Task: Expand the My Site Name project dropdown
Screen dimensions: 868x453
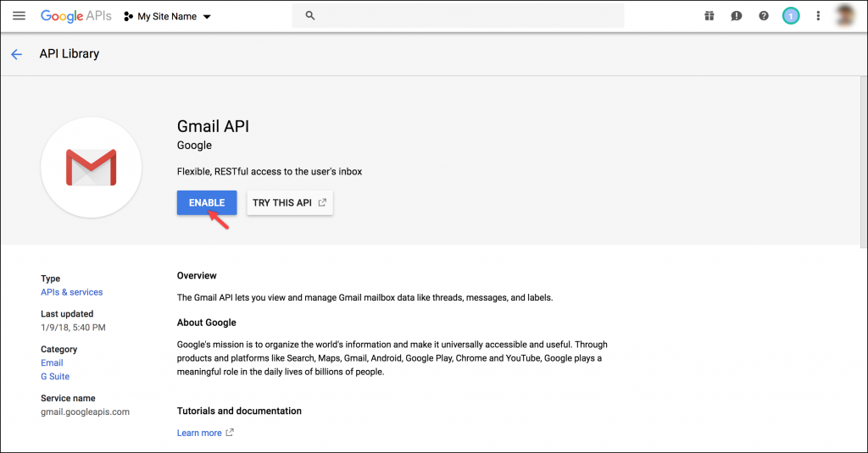Action: (x=168, y=16)
